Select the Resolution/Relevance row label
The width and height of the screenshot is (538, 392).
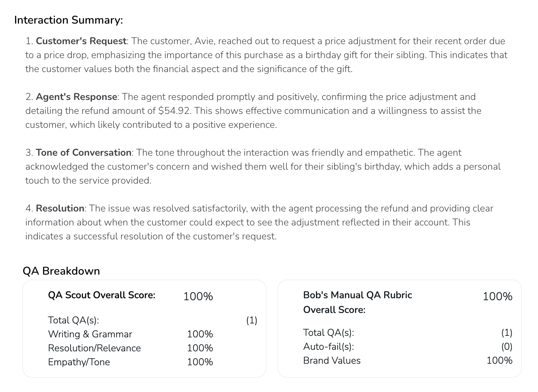pos(94,348)
